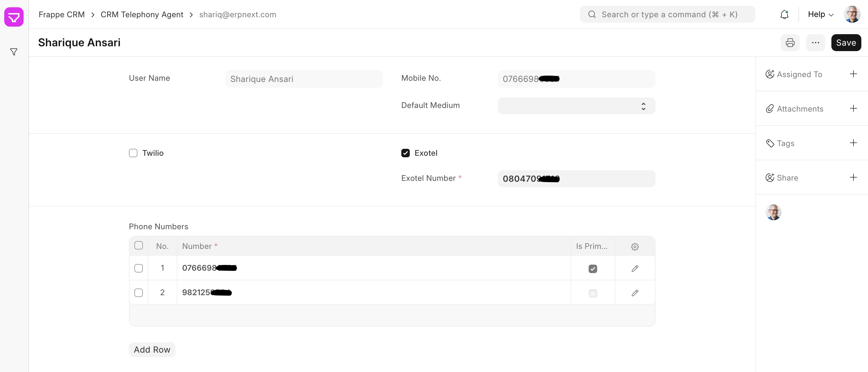
Task: Add an assignee with plus icon
Action: coord(853,74)
